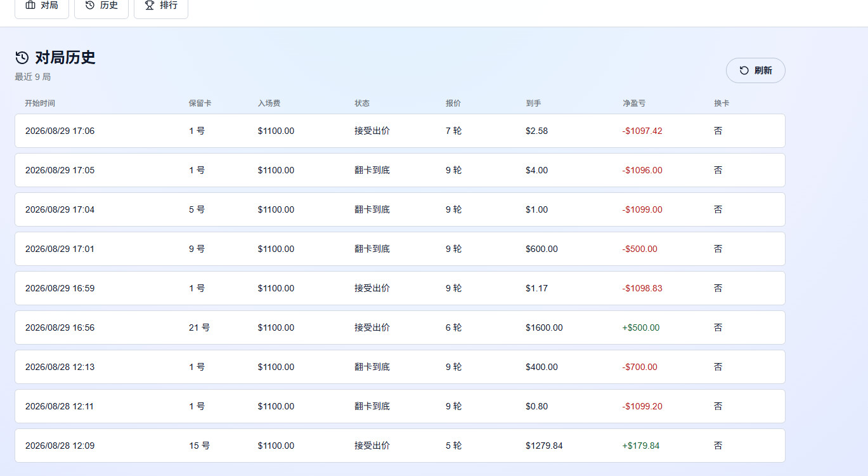
Task: Open the 历史 tab
Action: point(101,6)
